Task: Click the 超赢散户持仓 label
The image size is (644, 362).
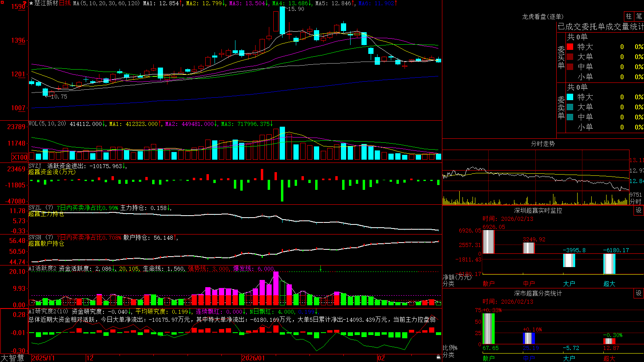Action: (46, 244)
